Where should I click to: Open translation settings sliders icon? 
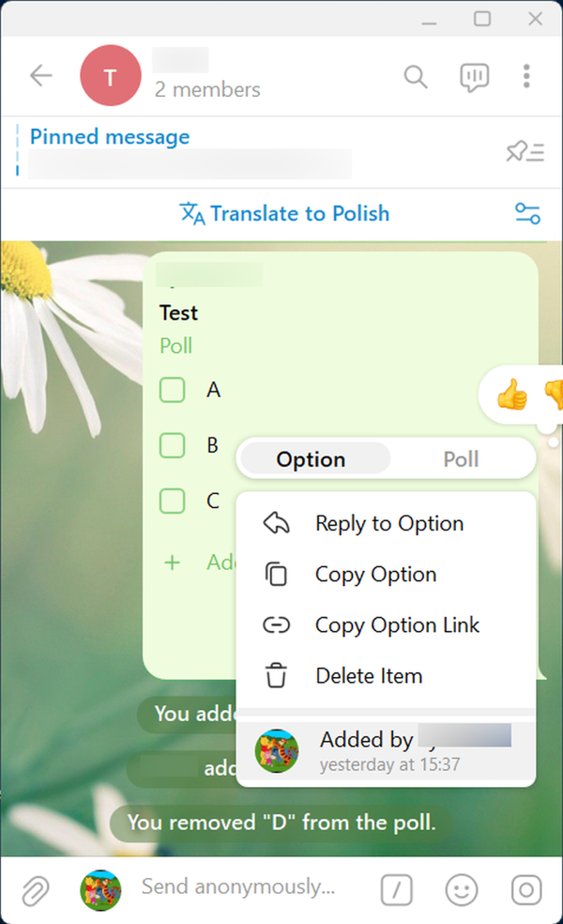coord(527,214)
